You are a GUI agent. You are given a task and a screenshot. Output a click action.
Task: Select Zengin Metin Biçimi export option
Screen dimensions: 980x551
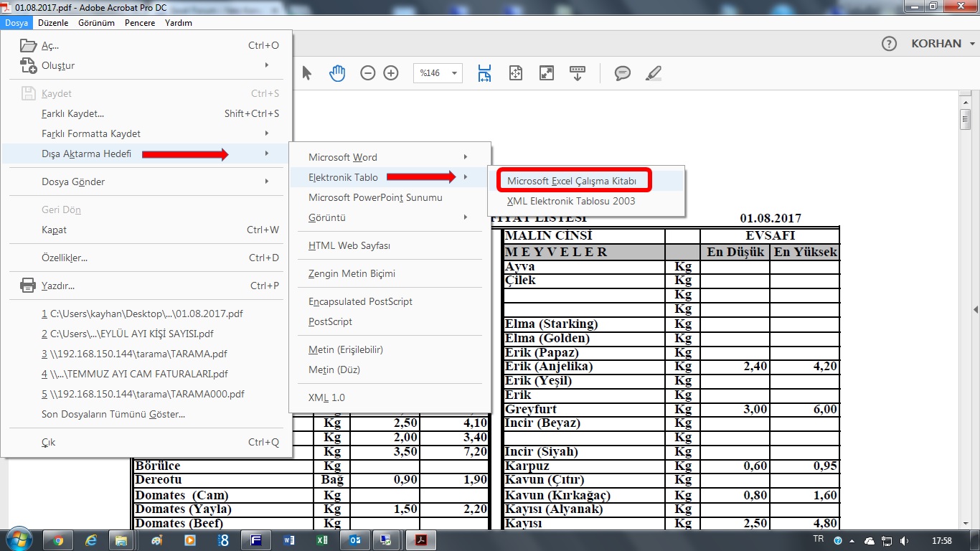coord(390,273)
